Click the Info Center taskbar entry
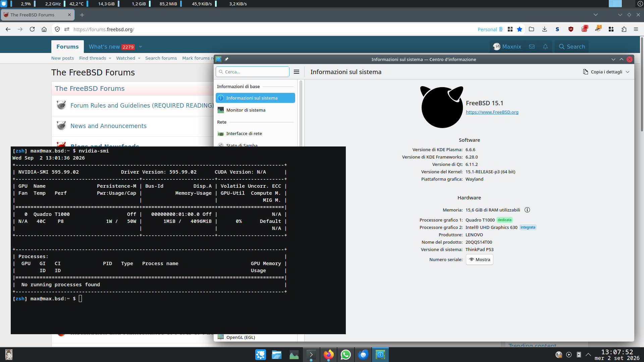644x362 pixels. coord(380,355)
